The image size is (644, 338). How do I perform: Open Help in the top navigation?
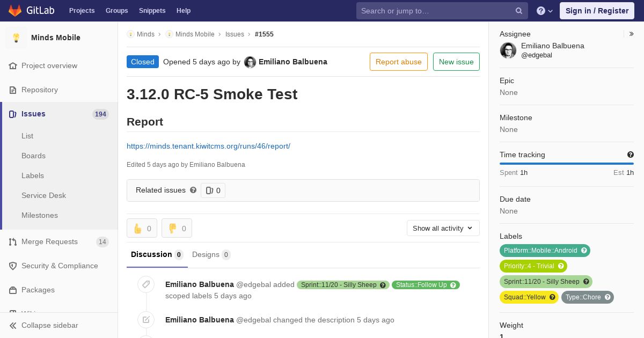pos(184,11)
